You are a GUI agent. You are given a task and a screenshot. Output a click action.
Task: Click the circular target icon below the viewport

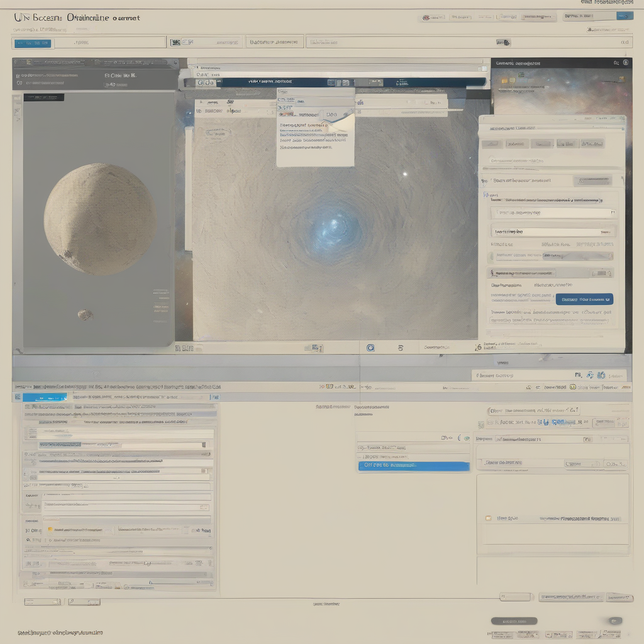370,347
